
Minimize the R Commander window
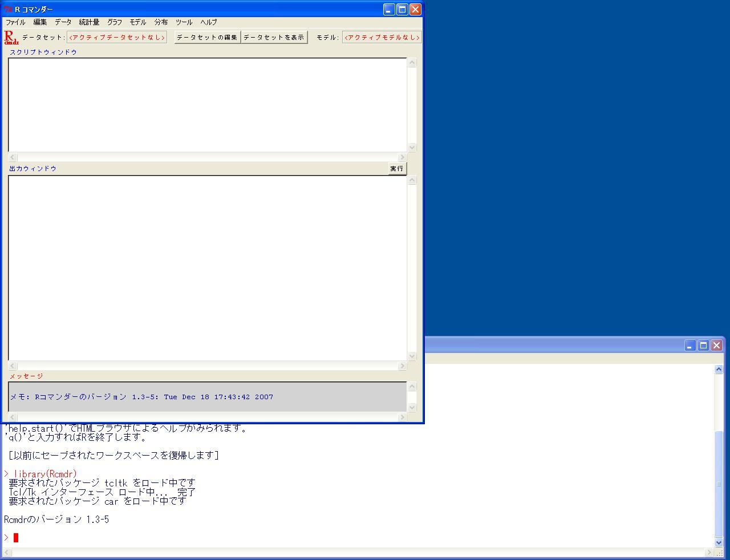388,10
